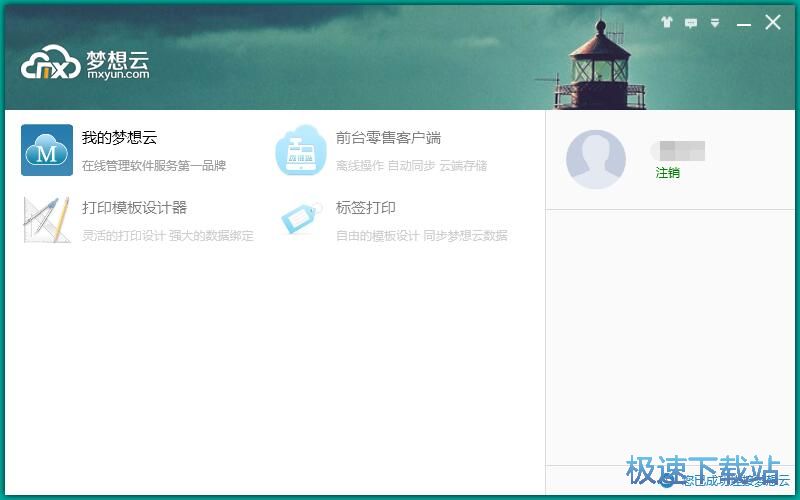The width and height of the screenshot is (800, 500).
Task: Expand the title bar dropdown menu arrow
Action: click(715, 23)
